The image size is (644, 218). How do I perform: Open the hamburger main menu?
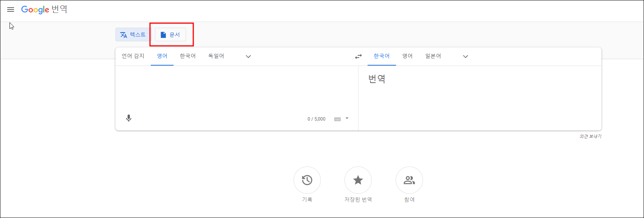[x=11, y=9]
